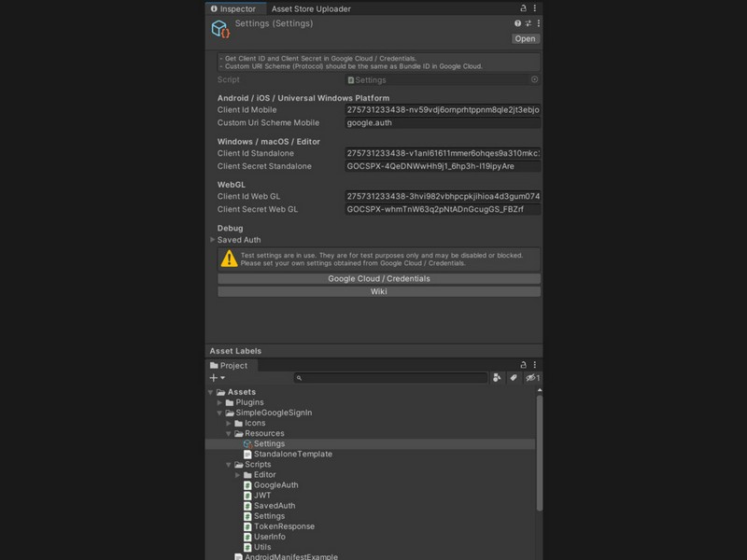The width and height of the screenshot is (747, 560).
Task: Open Google Cloud / Credentials button
Action: click(x=379, y=278)
